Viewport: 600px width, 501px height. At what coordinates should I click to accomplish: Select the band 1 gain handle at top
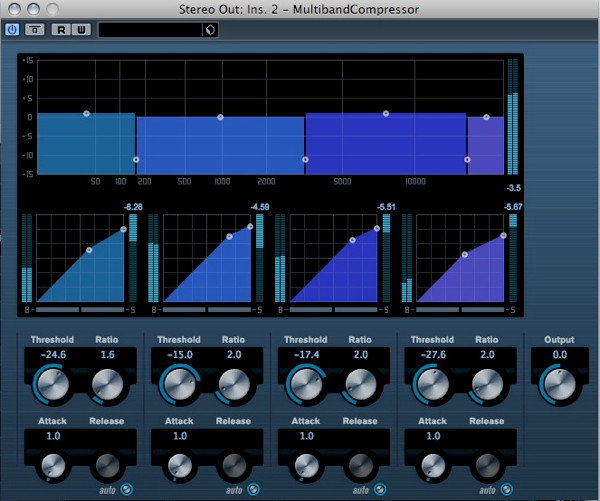(87, 113)
